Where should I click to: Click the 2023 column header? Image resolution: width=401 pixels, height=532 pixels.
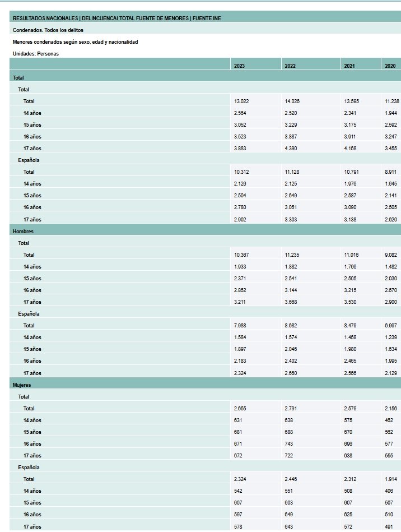(x=240, y=66)
